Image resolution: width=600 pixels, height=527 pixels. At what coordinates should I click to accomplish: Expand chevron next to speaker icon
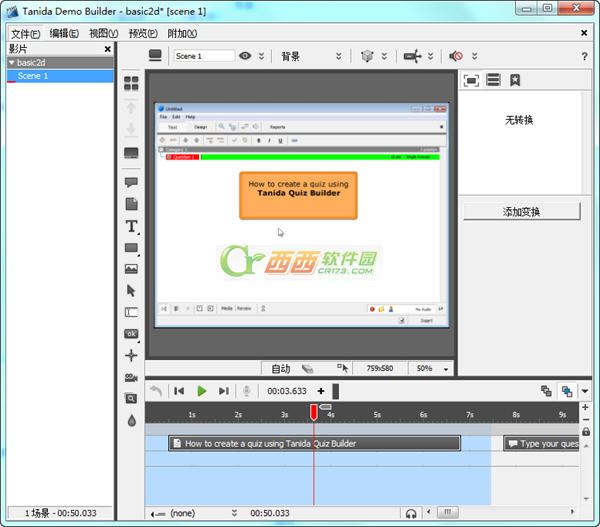[474, 56]
